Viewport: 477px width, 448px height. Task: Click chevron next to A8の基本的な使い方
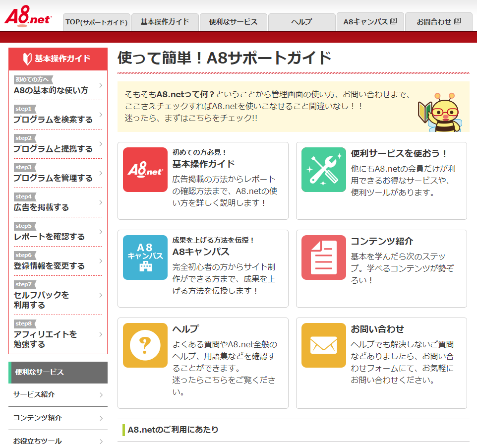101,85
